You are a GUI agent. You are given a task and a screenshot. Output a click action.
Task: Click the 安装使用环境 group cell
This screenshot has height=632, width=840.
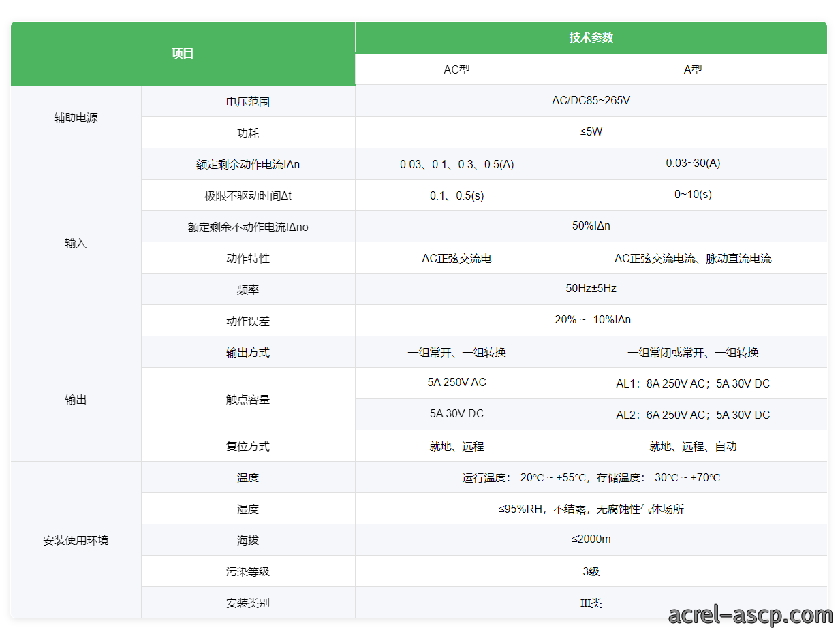click(76, 540)
